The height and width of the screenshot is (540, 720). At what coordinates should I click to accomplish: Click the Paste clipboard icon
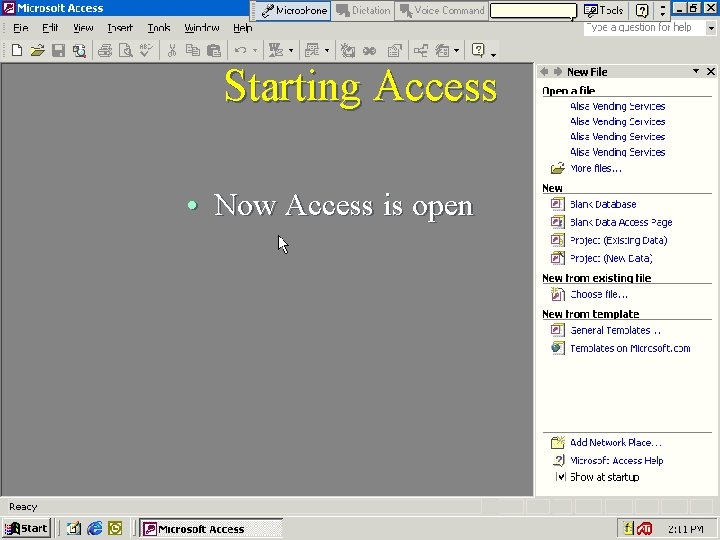point(214,50)
